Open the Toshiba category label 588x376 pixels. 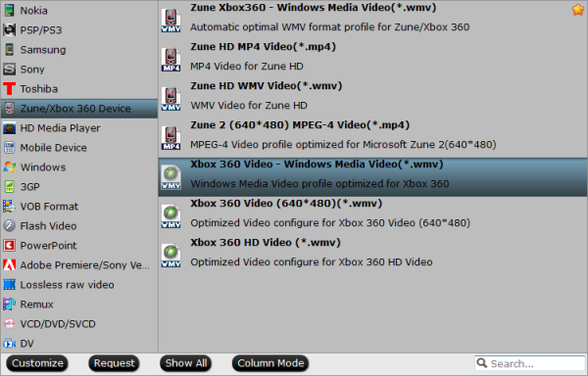[x=39, y=89]
